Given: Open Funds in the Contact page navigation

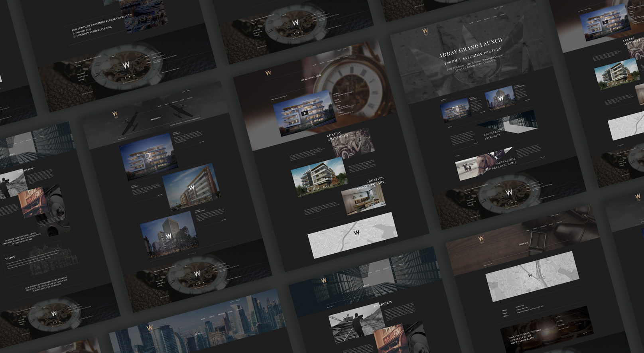Looking at the screenshot, I should (x=551, y=224).
